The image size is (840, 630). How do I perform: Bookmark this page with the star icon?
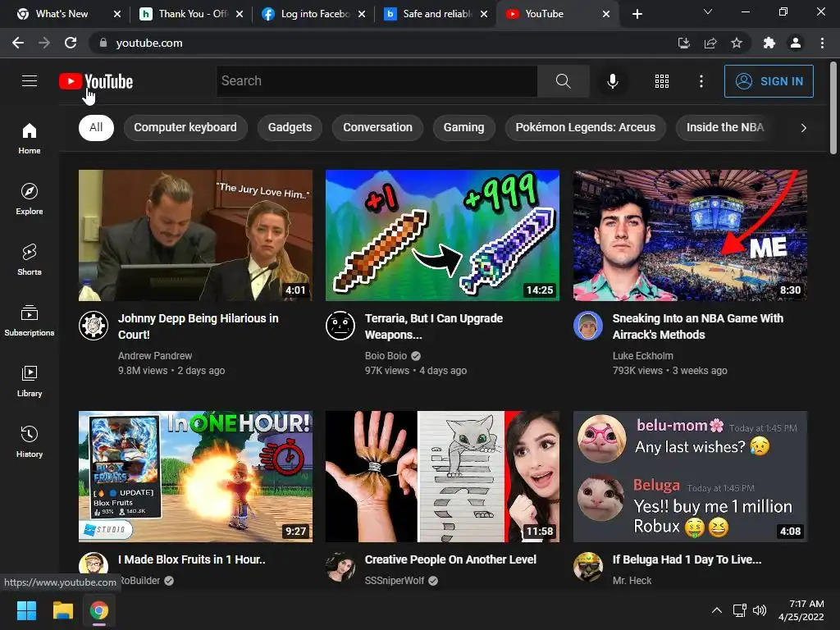pos(737,43)
